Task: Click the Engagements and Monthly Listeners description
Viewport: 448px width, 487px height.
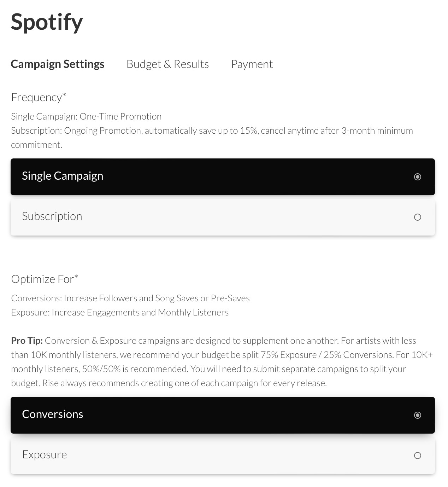Action: pos(120,312)
